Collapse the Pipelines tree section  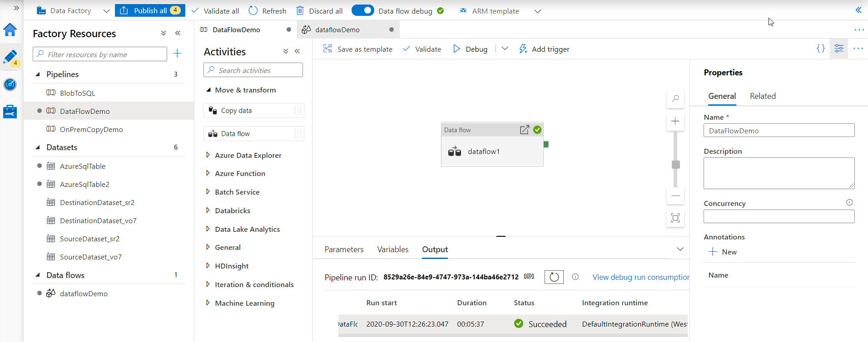[x=38, y=74]
